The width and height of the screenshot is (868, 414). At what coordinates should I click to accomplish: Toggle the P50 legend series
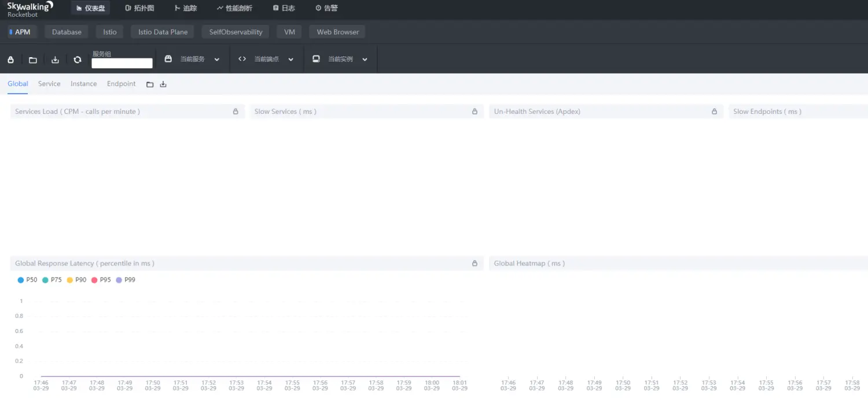pos(27,280)
